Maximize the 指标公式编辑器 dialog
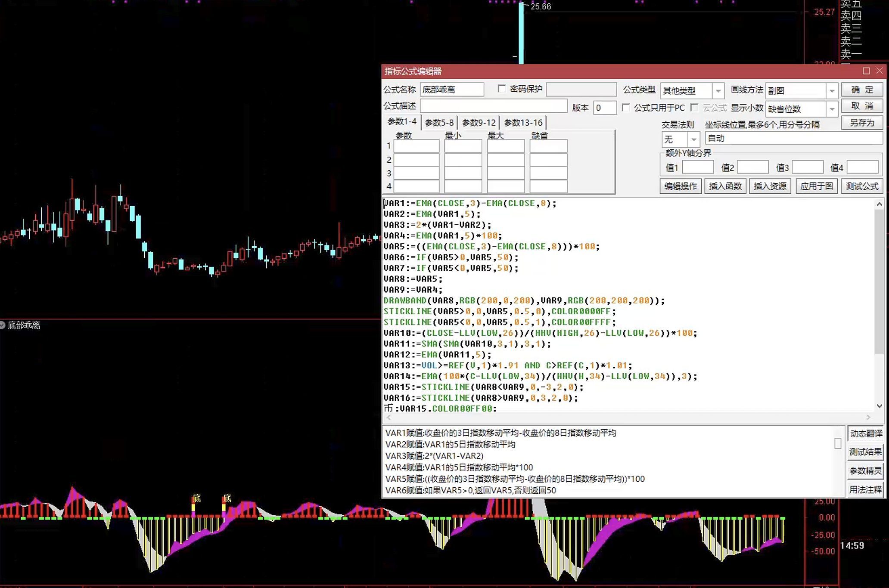Screen dimensions: 889x588 click(x=866, y=71)
